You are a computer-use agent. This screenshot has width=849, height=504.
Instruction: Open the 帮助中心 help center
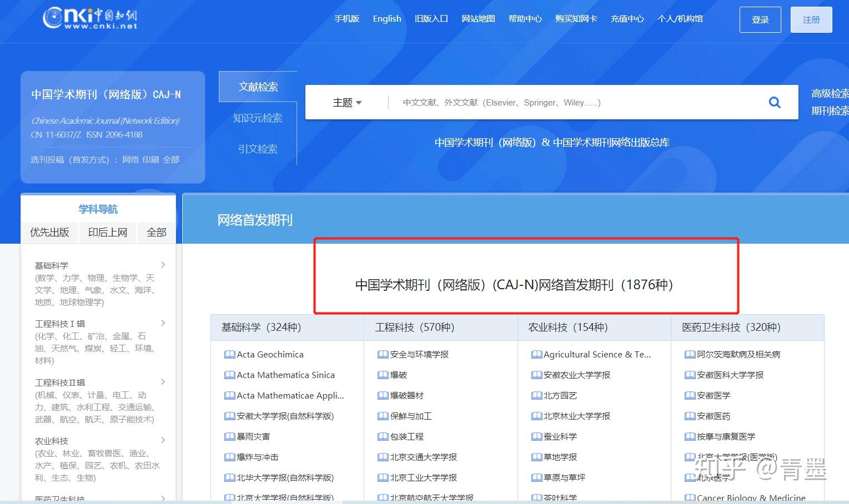point(525,19)
